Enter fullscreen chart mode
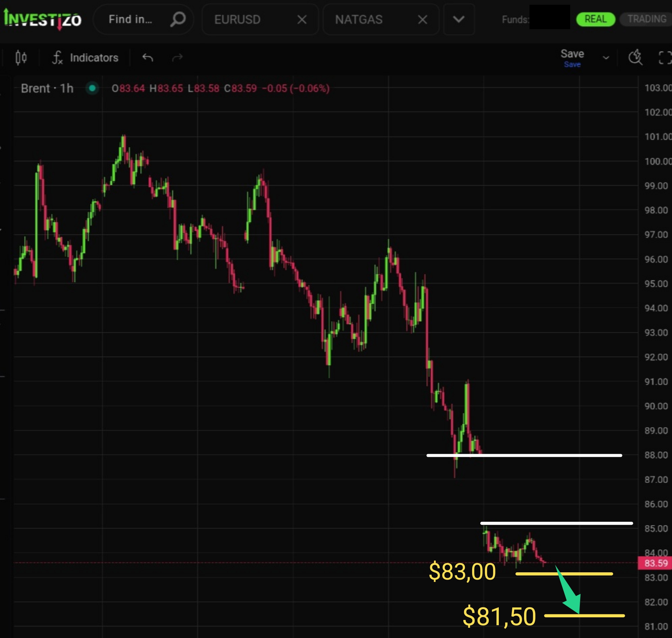The image size is (672, 638). pyautogui.click(x=665, y=57)
